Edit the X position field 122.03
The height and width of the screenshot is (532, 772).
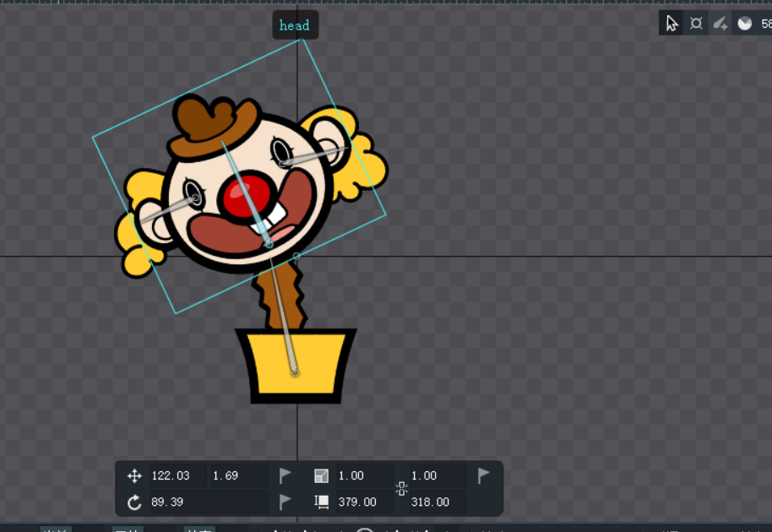click(x=177, y=475)
